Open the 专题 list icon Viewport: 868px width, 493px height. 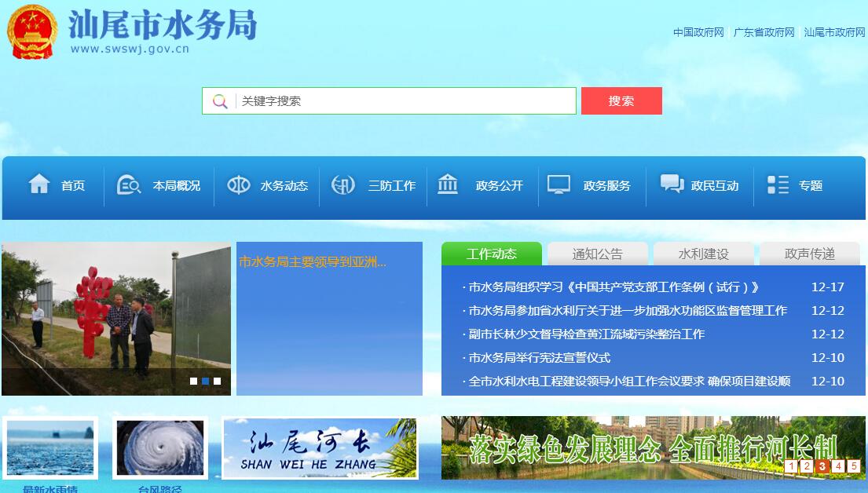[778, 185]
